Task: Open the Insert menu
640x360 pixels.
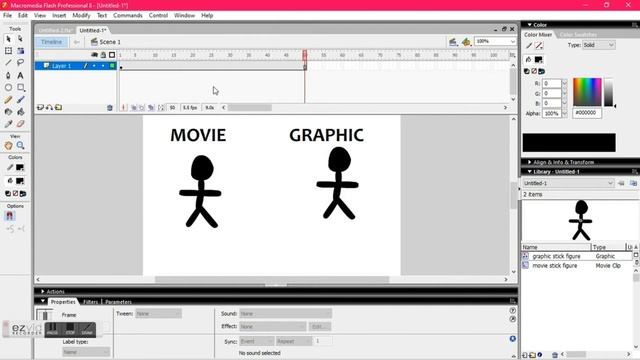Action: click(x=59, y=16)
